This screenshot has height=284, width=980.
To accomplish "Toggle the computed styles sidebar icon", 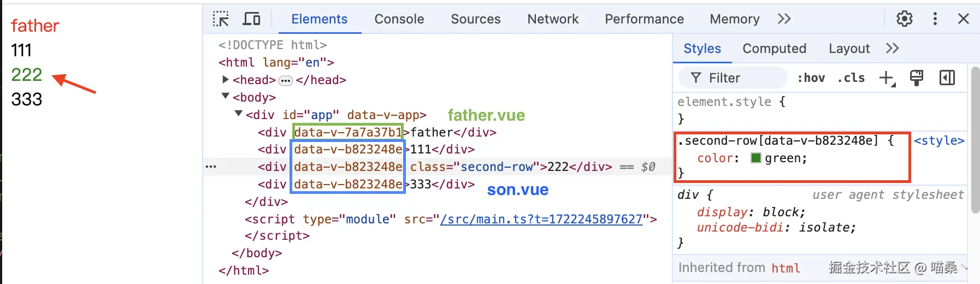I will click(x=947, y=78).
